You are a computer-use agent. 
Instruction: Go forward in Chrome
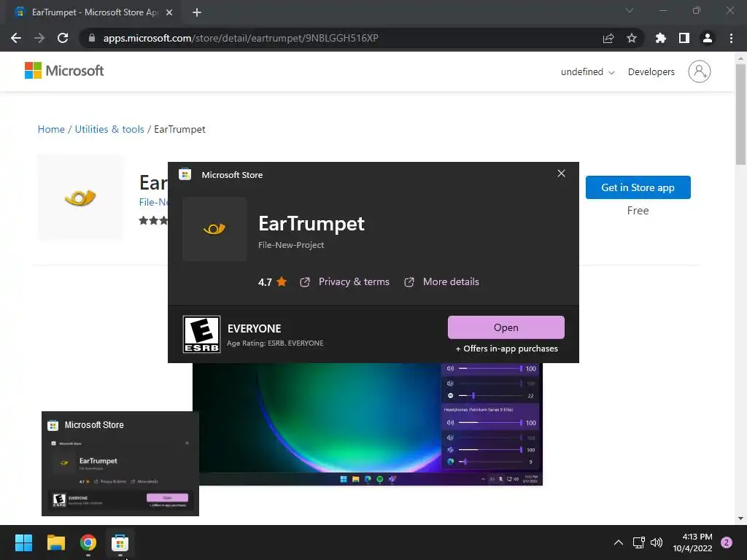39,38
